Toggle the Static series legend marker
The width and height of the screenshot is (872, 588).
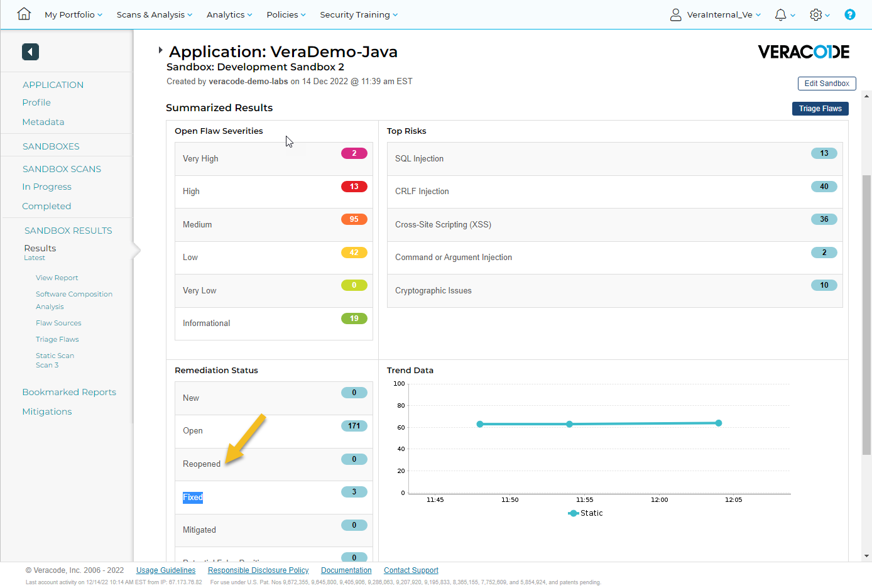[x=573, y=513]
